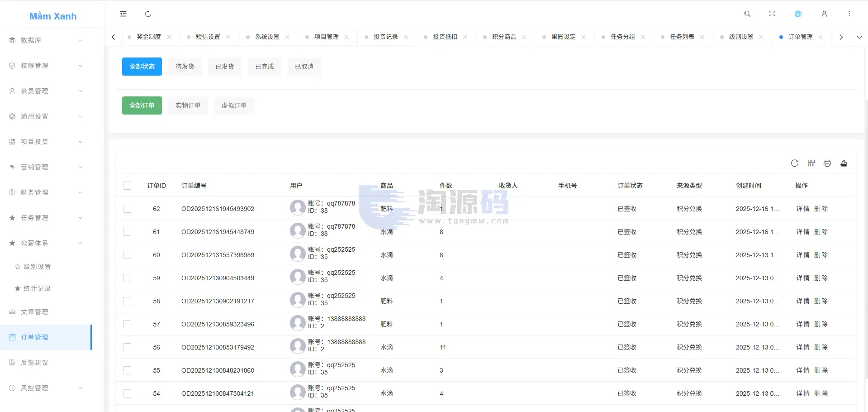Delete order 59 via 删除

coord(821,278)
